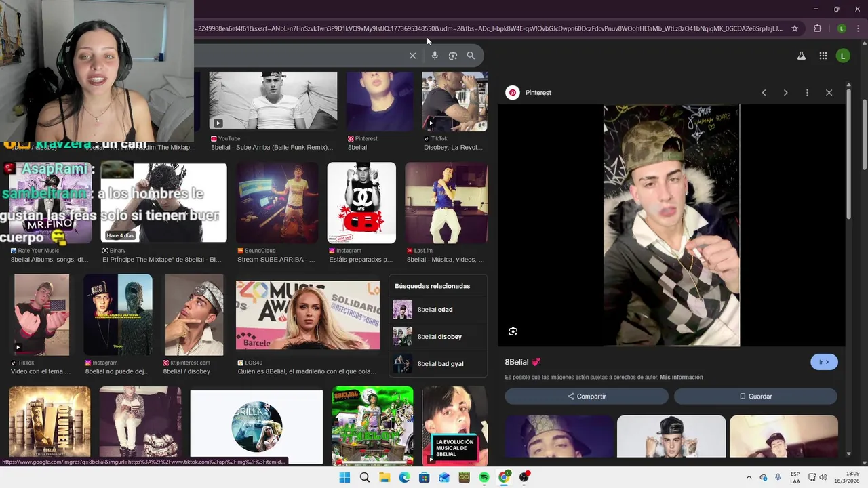Open Rate Your Music Mr. Fino thumbnail
Screen dimensions: 868x488
click(50, 203)
